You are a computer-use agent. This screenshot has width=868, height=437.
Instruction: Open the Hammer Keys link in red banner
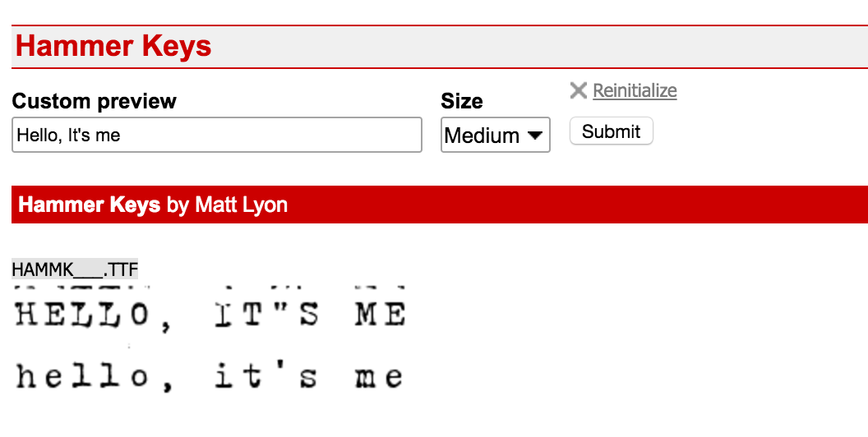89,205
